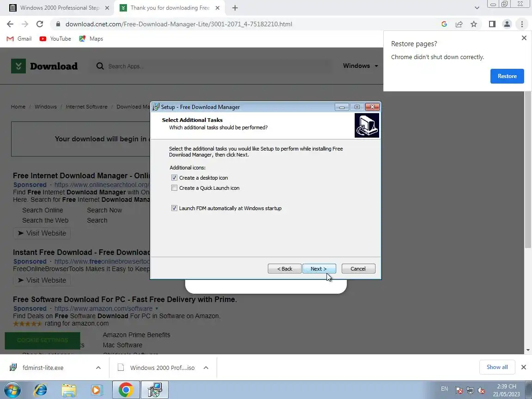The image size is (532, 399).
Task: Select the Thank you for downloading tab
Action: point(169,8)
